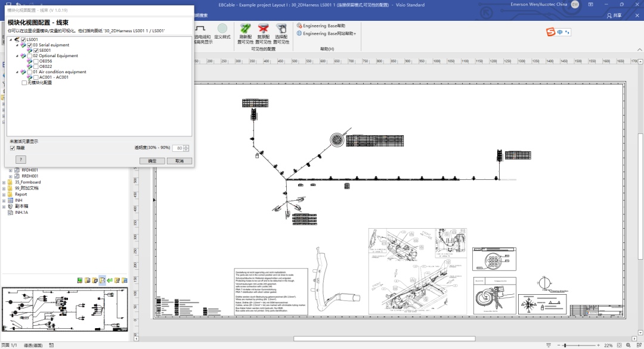Click the 刷新配置可见性 refresh icon
The height and width of the screenshot is (349, 644).
[x=245, y=29]
